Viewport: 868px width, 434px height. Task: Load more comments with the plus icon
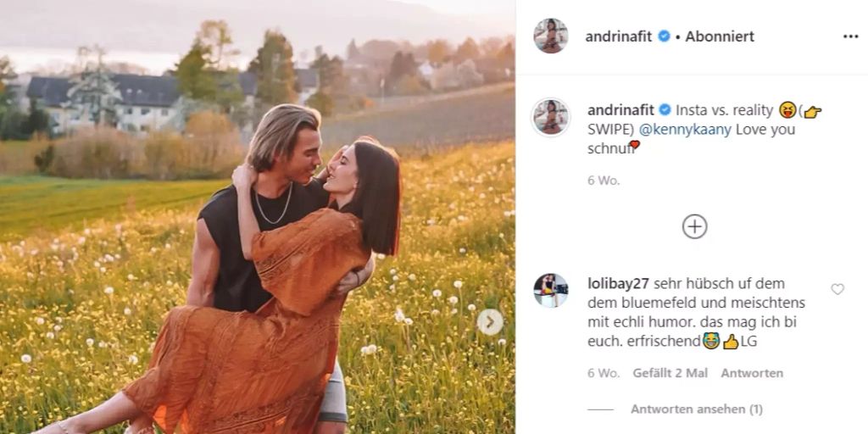pyautogui.click(x=694, y=226)
